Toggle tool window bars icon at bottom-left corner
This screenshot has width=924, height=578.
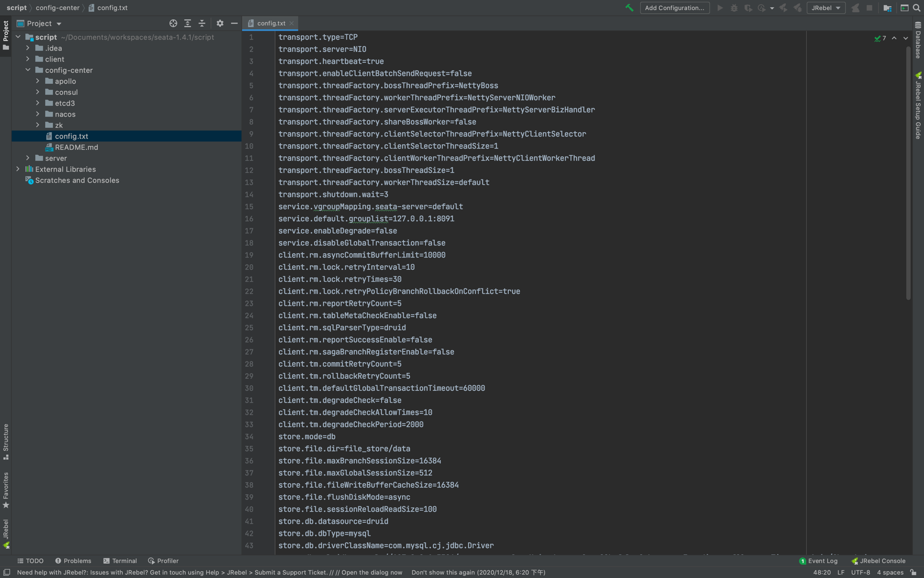click(7, 572)
